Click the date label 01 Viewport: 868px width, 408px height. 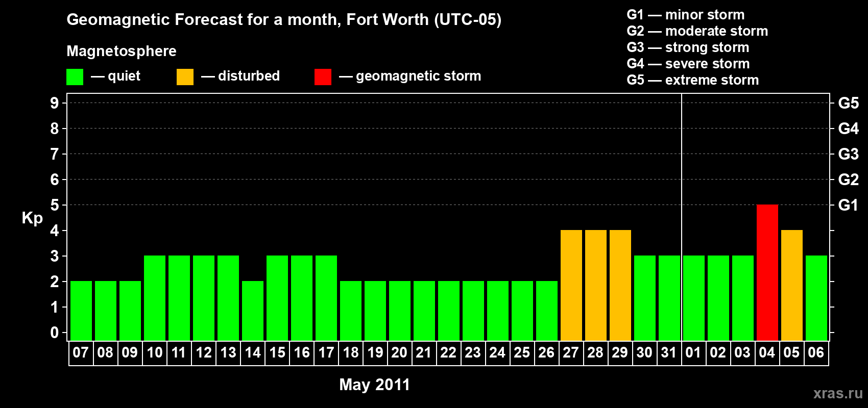[x=693, y=352]
